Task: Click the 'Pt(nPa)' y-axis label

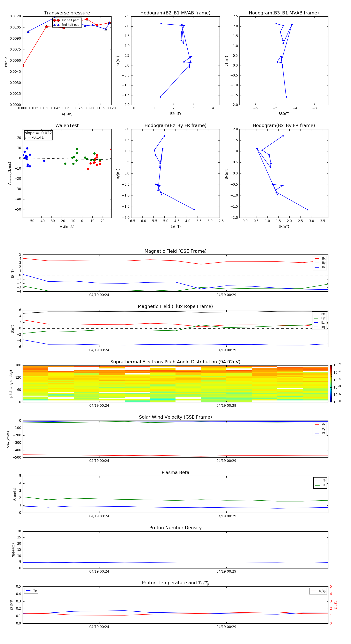Action: [x=6, y=61]
